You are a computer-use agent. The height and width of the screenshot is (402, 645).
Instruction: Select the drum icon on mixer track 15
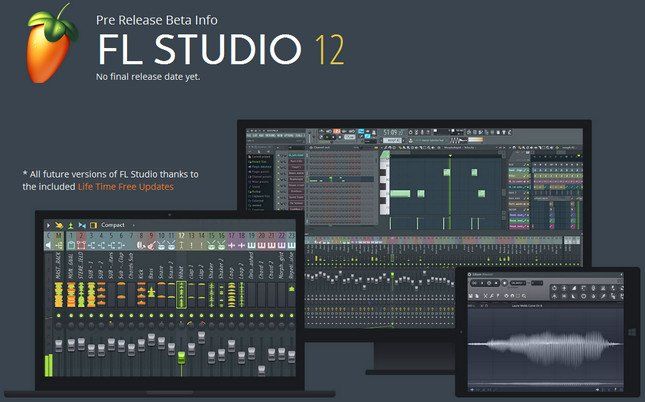(211, 245)
